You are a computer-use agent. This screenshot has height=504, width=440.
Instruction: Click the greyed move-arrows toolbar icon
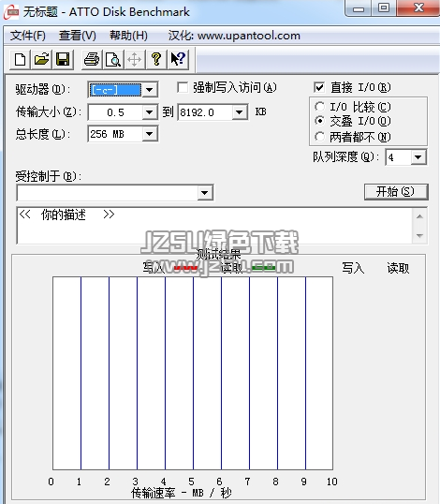pos(134,59)
